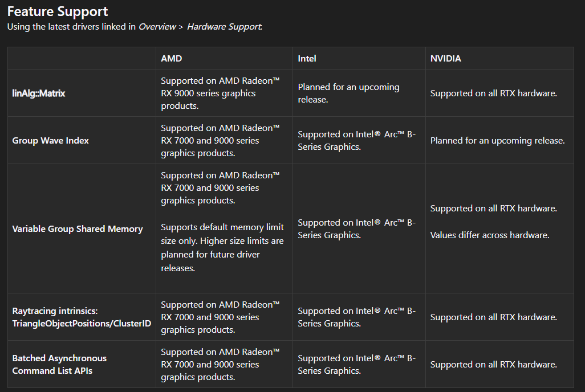Click the AMD column header
This screenshot has width=585, height=392.
point(171,59)
